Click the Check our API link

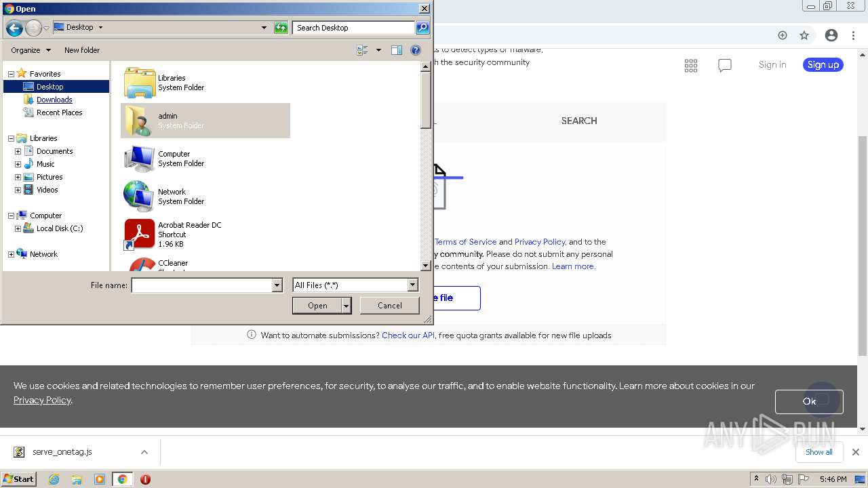408,335
